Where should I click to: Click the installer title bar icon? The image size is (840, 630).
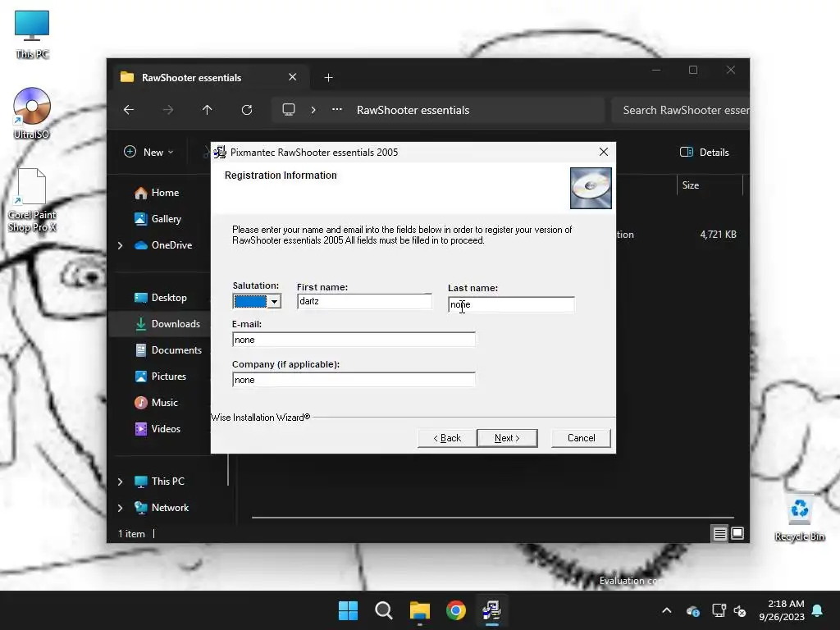(x=220, y=152)
